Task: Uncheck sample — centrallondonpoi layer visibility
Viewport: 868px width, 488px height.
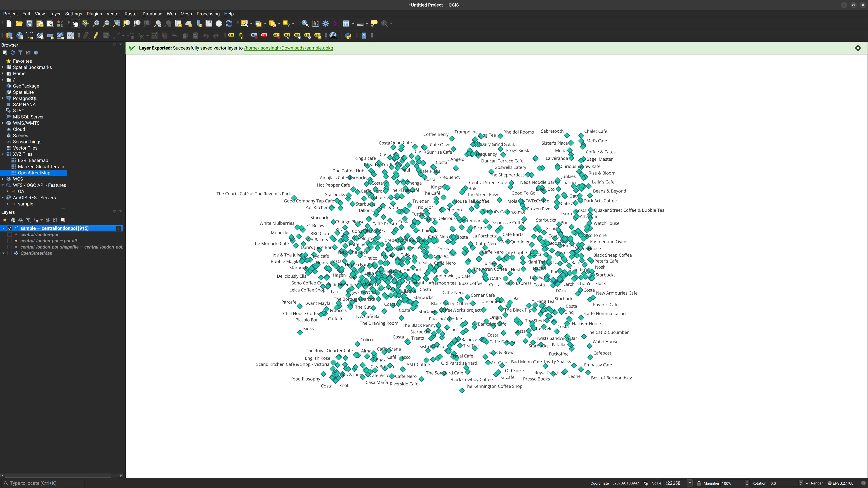Action: coord(9,229)
